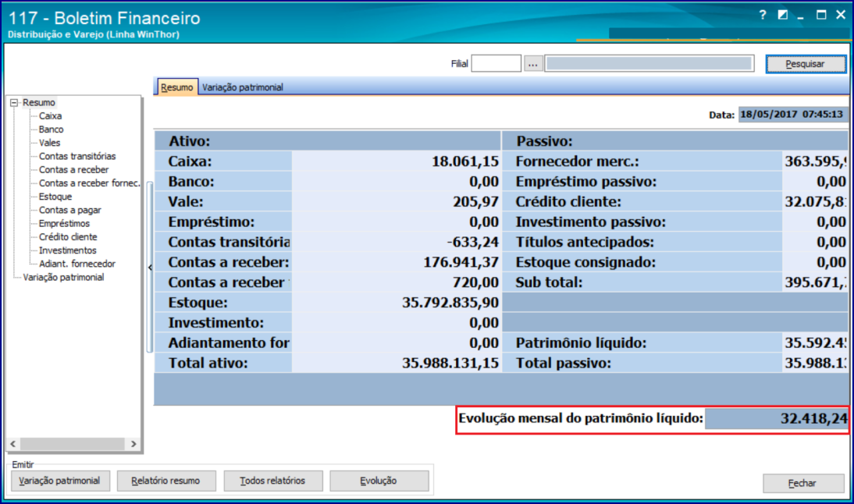Switch to the Variação patrimonial tab
Image resolution: width=854 pixels, height=504 pixels.
pyautogui.click(x=242, y=87)
